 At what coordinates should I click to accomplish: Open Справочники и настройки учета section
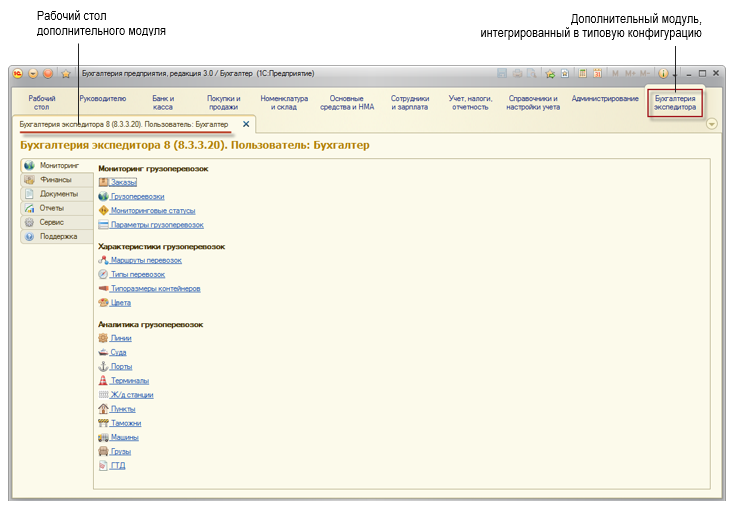pos(533,103)
